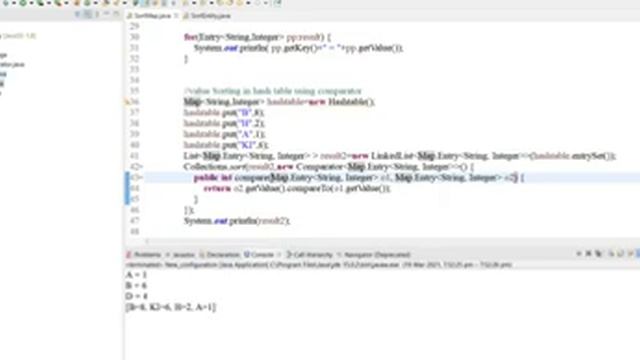This screenshot has height=360, width=640.
Task: Click the hashtable.put("A",1) line
Action: click(224, 134)
